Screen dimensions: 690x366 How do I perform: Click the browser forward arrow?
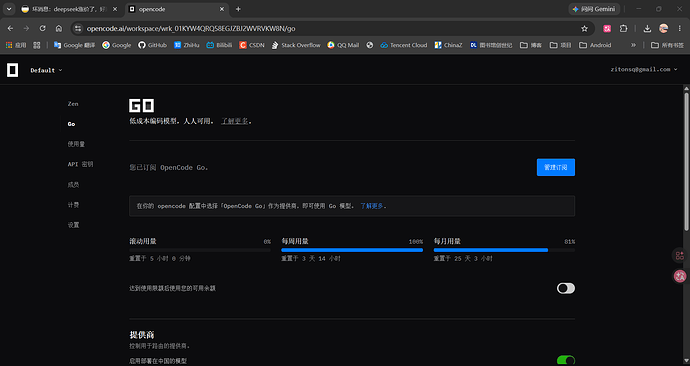click(26, 28)
